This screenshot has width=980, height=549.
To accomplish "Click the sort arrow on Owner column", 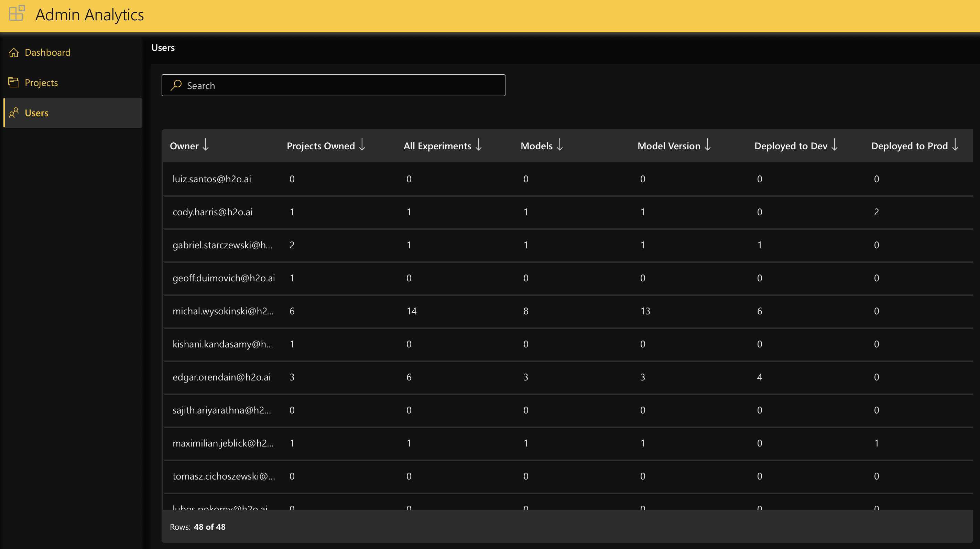I will pyautogui.click(x=205, y=146).
